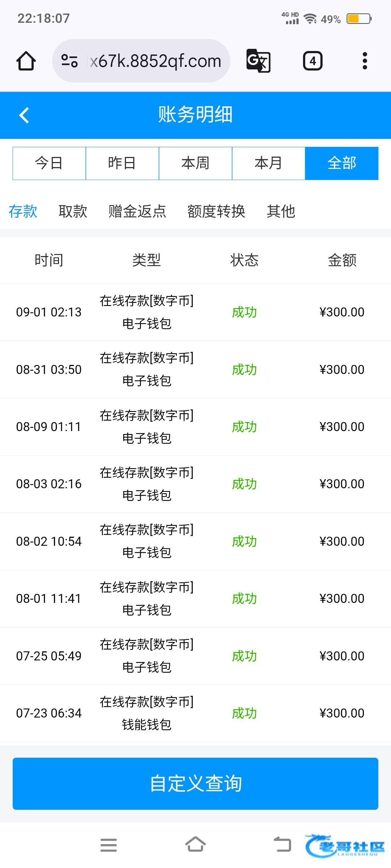This screenshot has width=391, height=868.
Task: Open the 赠金返点 category tab
Action: click(x=137, y=211)
